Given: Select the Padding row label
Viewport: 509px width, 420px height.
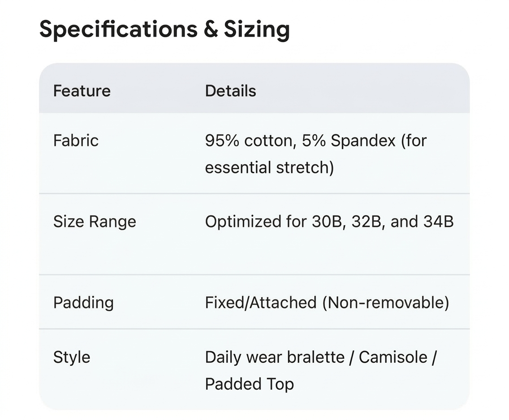Looking at the screenshot, I should 83,303.
